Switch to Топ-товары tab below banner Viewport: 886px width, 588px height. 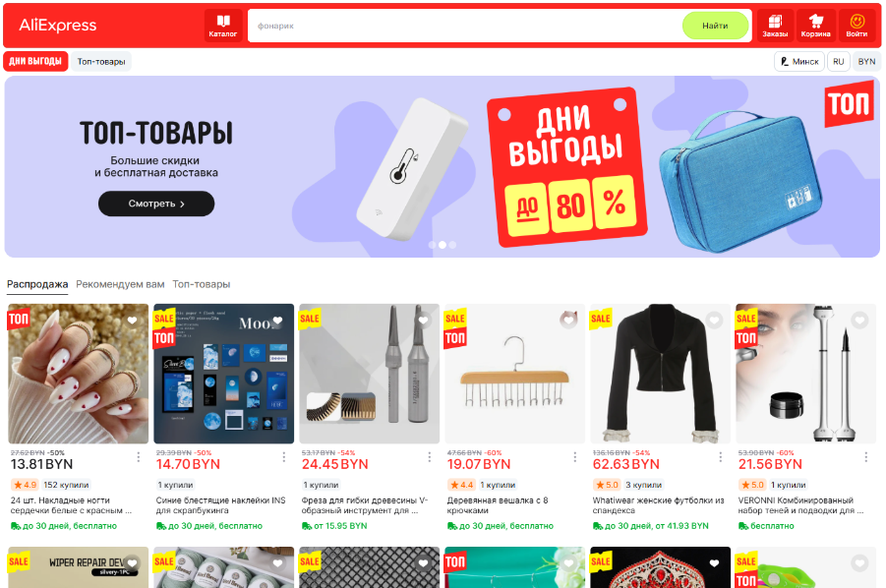click(202, 284)
